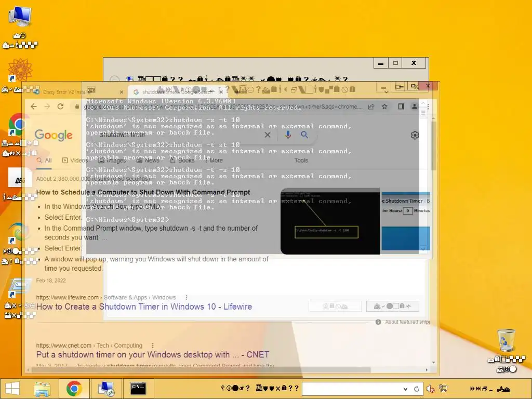Select the All results tab
Image resolution: width=532 pixels, height=399 pixels.
pos(44,160)
